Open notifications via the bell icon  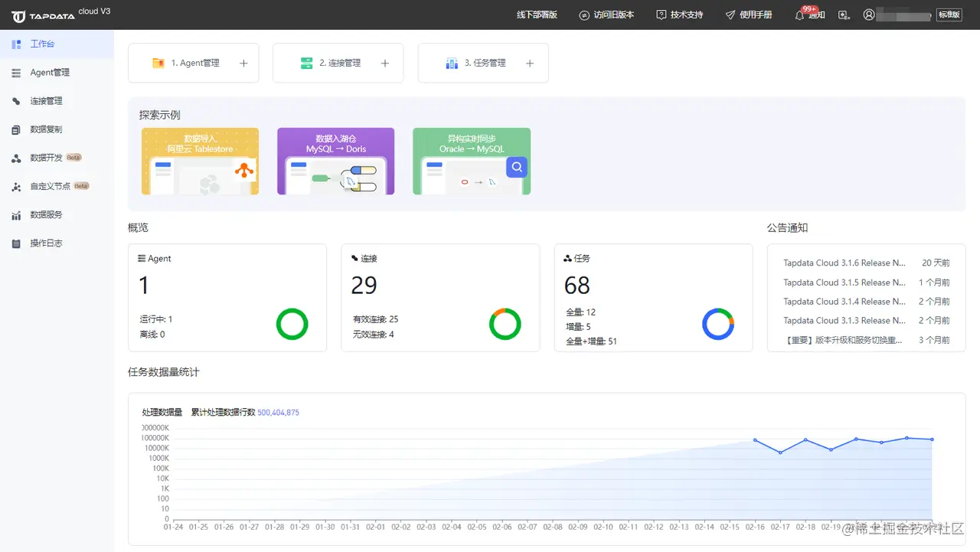point(800,15)
